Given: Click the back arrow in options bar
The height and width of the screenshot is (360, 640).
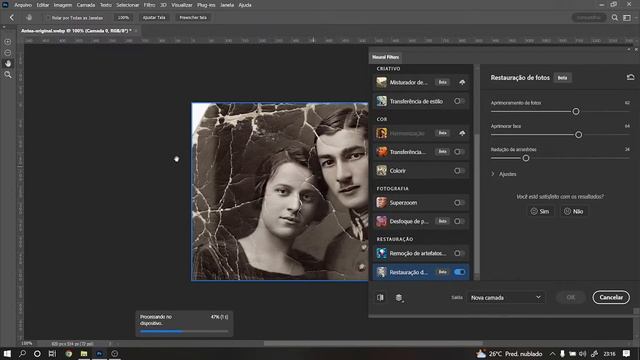Looking at the screenshot, I should [11, 18].
